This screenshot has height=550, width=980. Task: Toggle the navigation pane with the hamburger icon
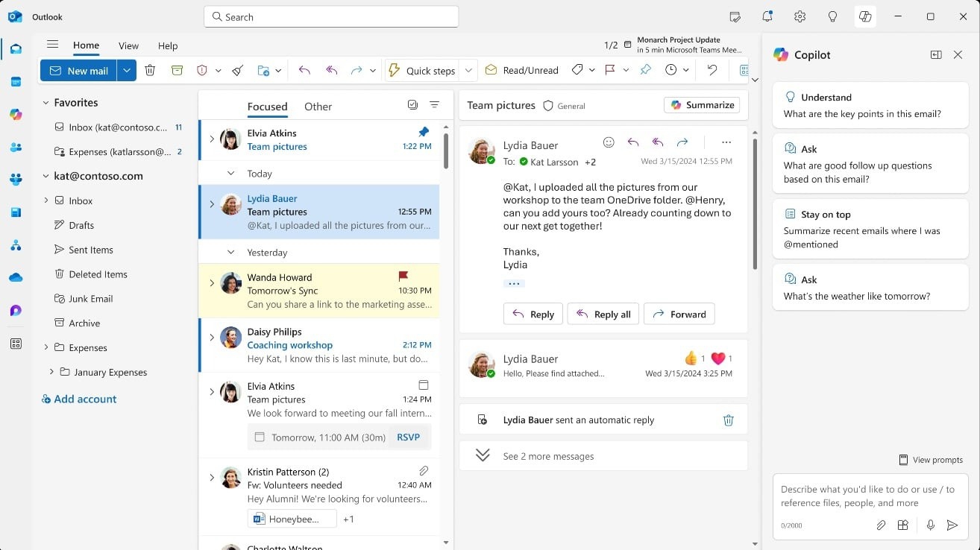52,45
